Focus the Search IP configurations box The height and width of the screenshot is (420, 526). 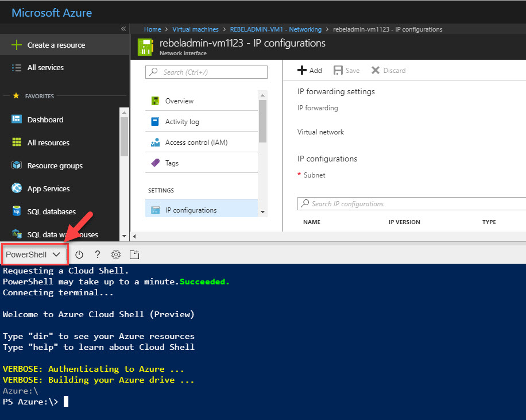point(412,204)
